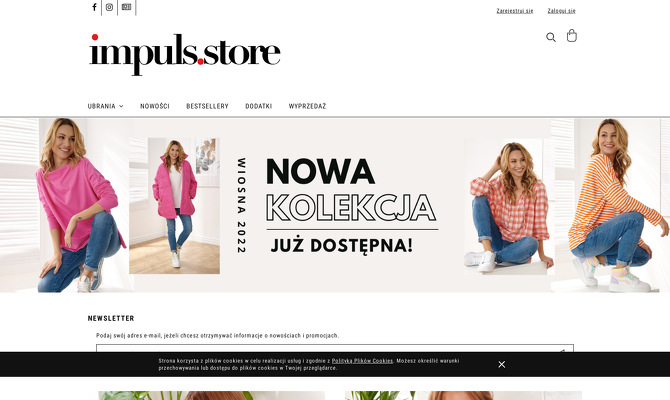
Task: Open the left product thumbnail below cookies bar
Action: pos(212,395)
